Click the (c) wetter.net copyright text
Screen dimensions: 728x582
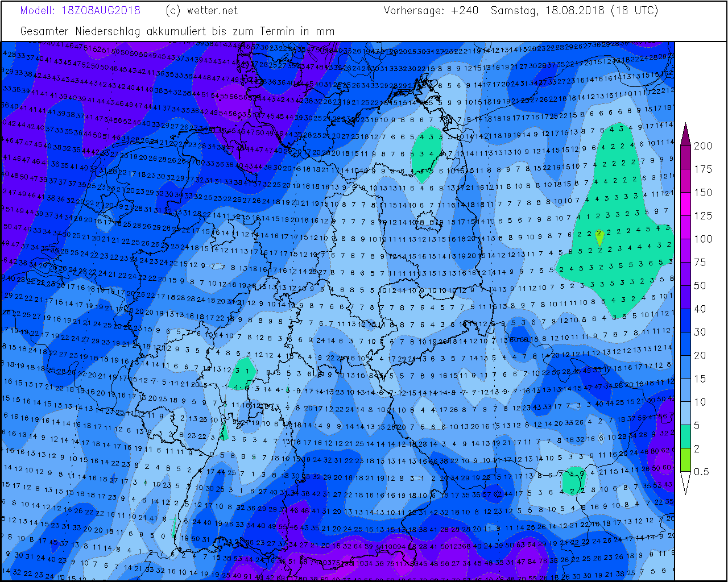coord(202,11)
